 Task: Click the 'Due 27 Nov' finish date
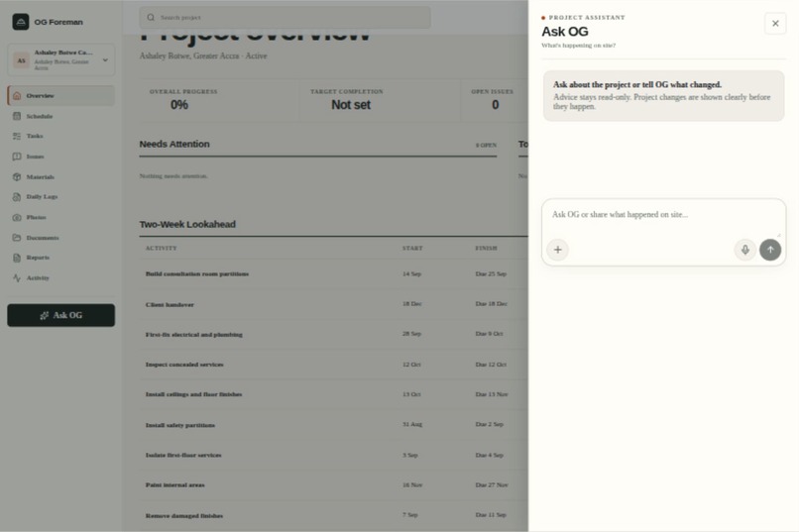[x=492, y=485]
